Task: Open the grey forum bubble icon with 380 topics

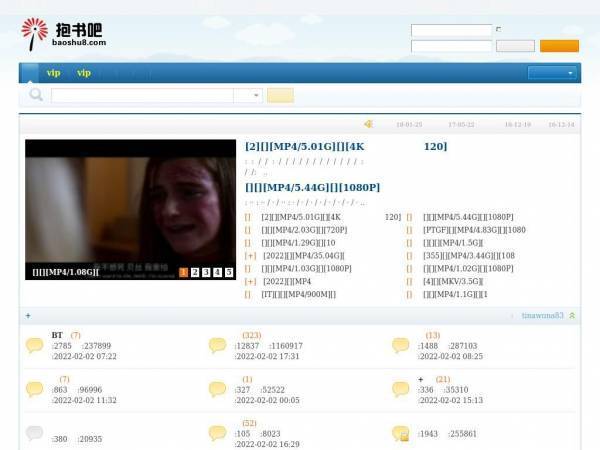Action: click(34, 433)
